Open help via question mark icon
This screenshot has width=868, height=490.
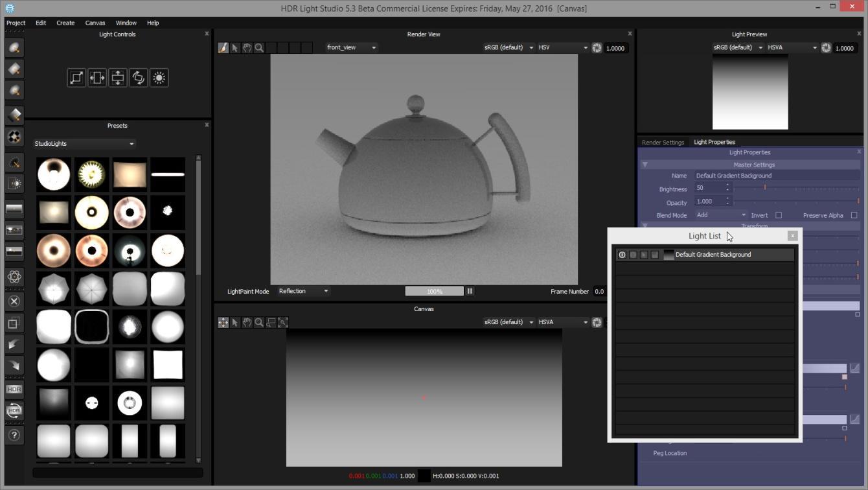(x=14, y=436)
